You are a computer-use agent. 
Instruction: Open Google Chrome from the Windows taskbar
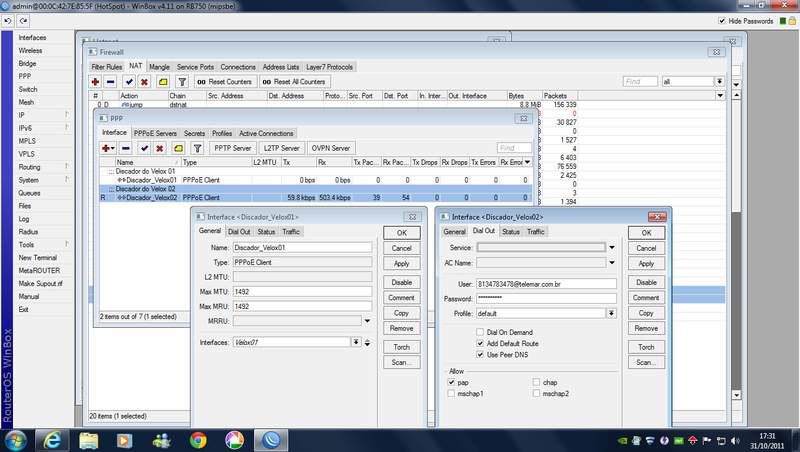click(198, 439)
